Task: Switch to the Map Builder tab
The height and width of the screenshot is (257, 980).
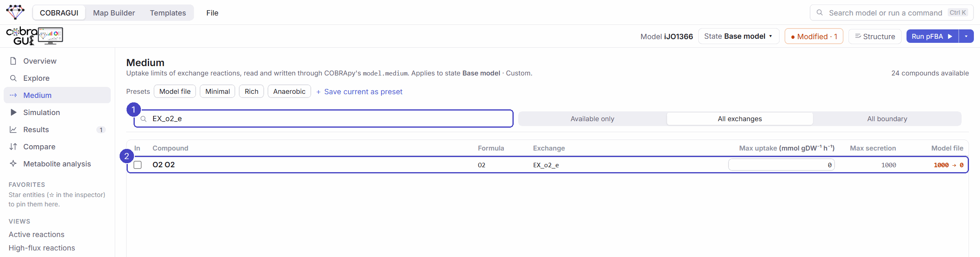Action: pos(114,13)
